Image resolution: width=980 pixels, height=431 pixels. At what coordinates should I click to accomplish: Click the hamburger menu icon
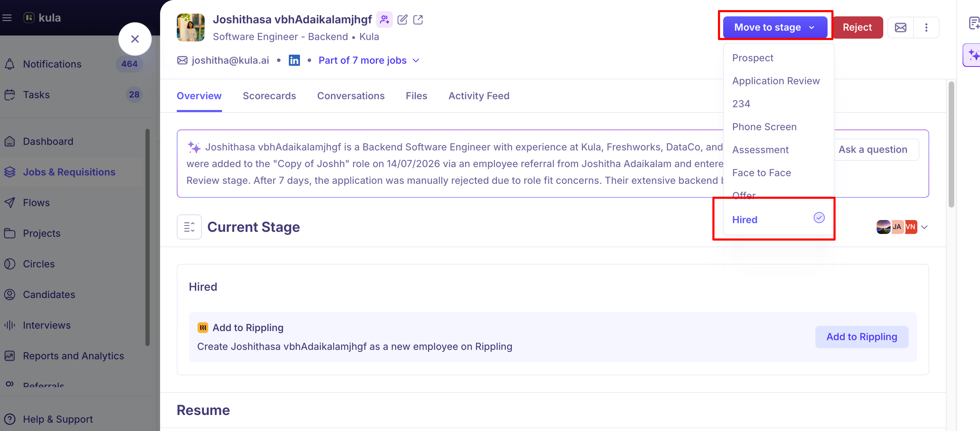[x=7, y=17]
